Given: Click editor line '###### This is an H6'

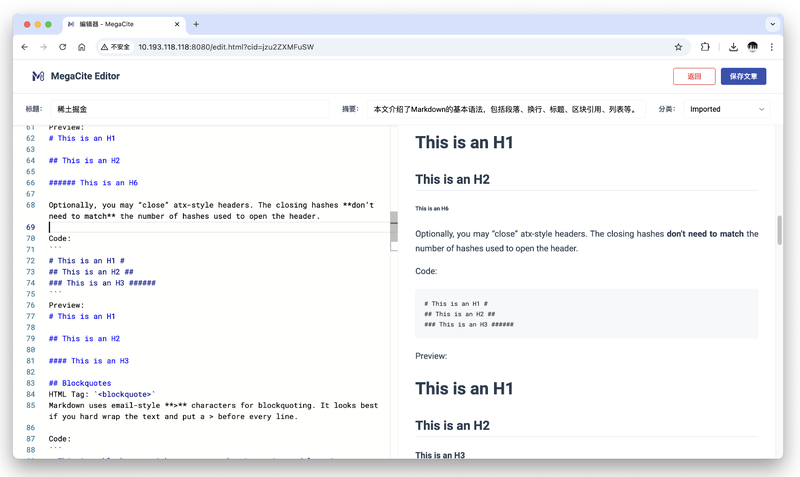Looking at the screenshot, I should (93, 183).
